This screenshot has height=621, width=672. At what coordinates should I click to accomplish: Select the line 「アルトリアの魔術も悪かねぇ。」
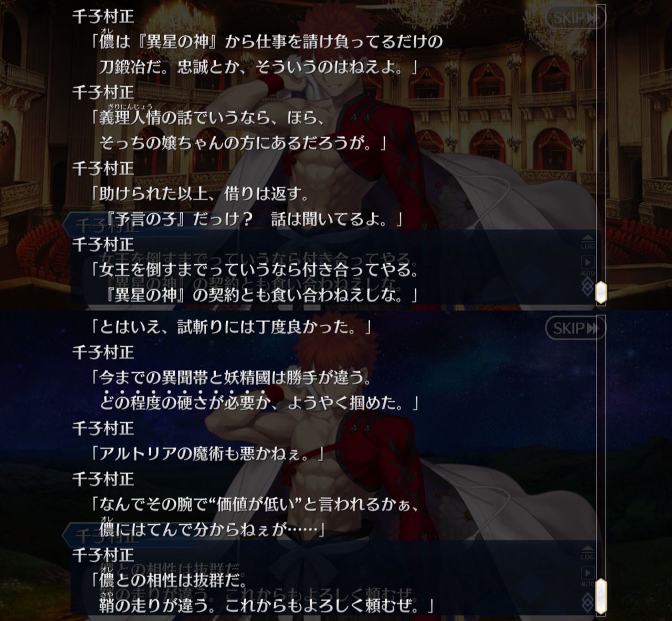(207, 453)
